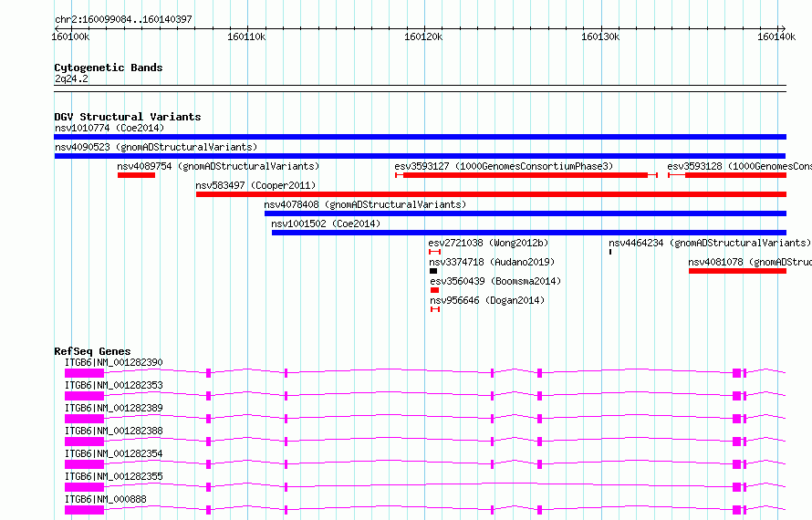
Task: Open the nsv1001502 (Coe2014) blue bar
Action: click(529, 233)
